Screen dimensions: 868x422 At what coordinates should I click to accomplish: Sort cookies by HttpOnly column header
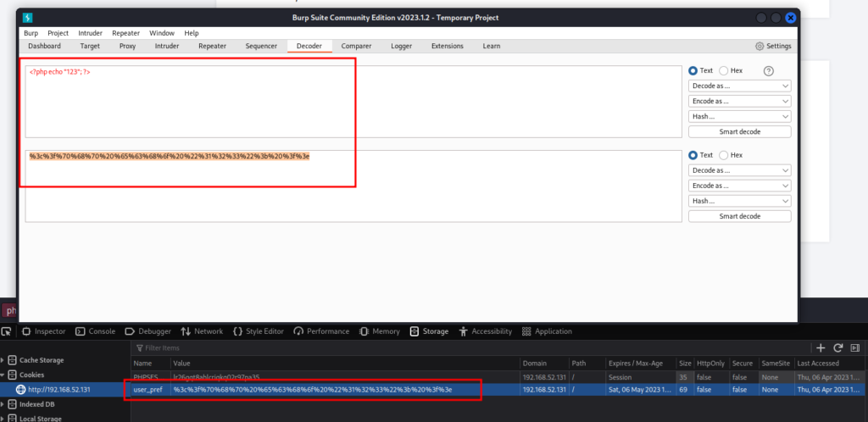tap(711, 364)
